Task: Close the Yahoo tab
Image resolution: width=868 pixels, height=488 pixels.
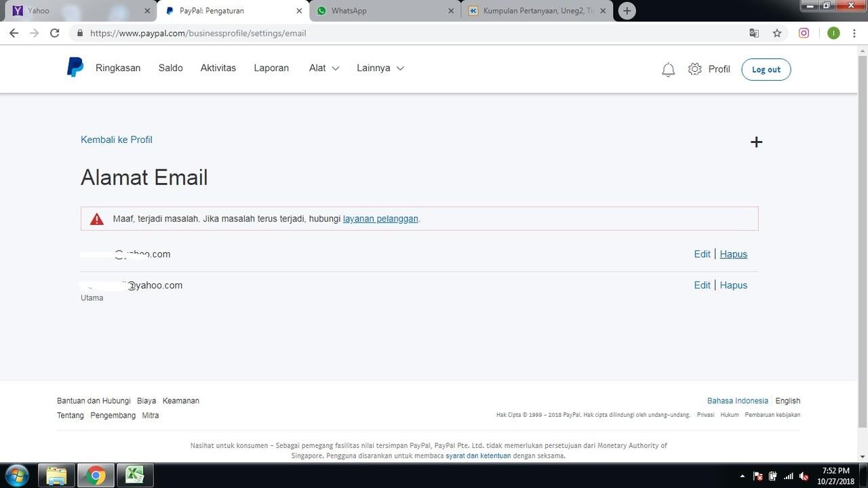Action: [x=147, y=11]
